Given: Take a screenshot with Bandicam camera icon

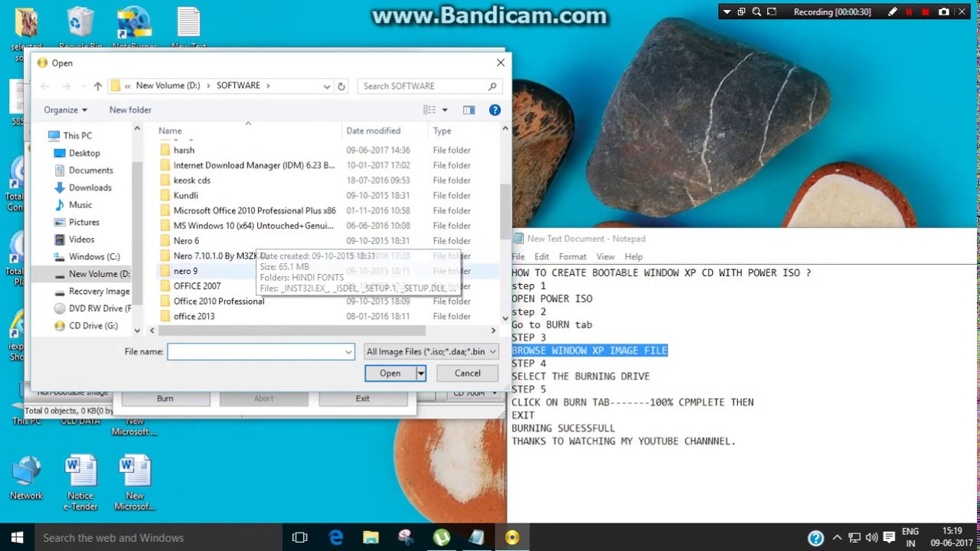Looking at the screenshot, I should pos(944,11).
